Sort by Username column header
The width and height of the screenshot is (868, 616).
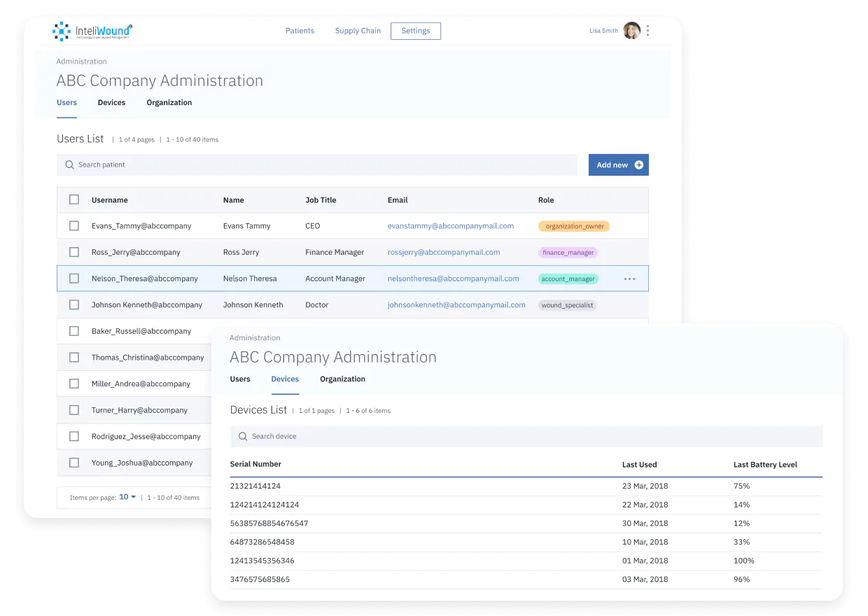[110, 200]
